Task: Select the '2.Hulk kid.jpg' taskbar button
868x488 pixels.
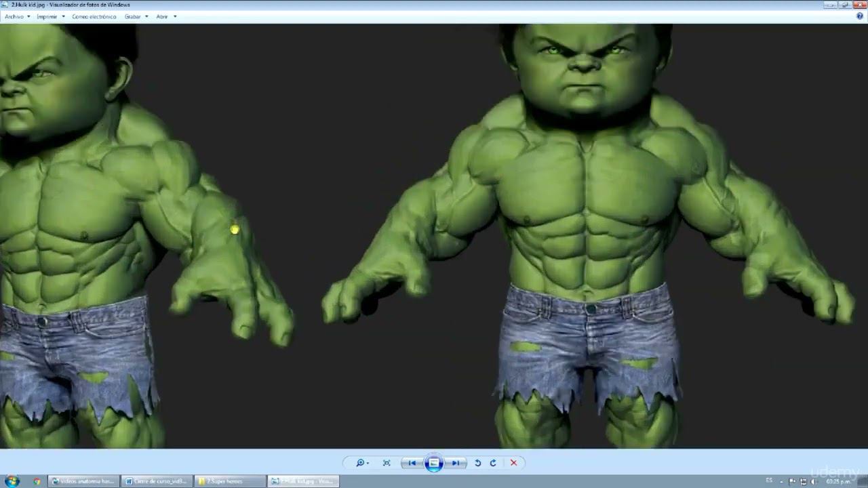Action: click(303, 481)
